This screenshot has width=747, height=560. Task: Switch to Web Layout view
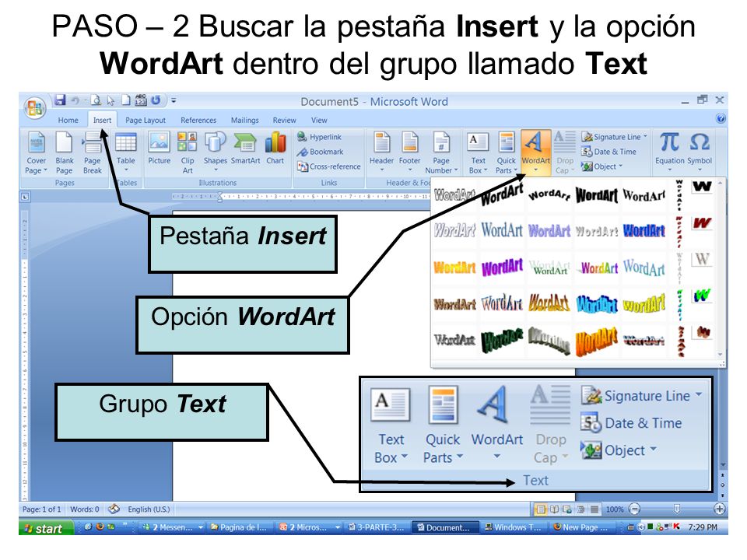click(x=567, y=509)
